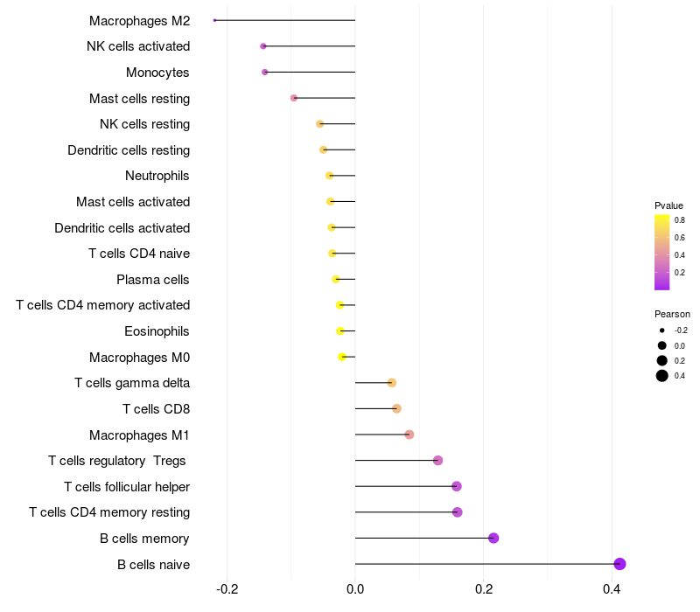The width and height of the screenshot is (700, 612).
Task: Click the Pvalue legend title
Action: tap(668, 205)
